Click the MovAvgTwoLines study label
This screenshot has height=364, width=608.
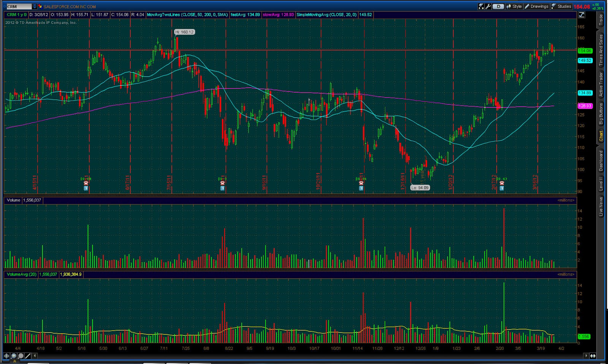(187, 14)
